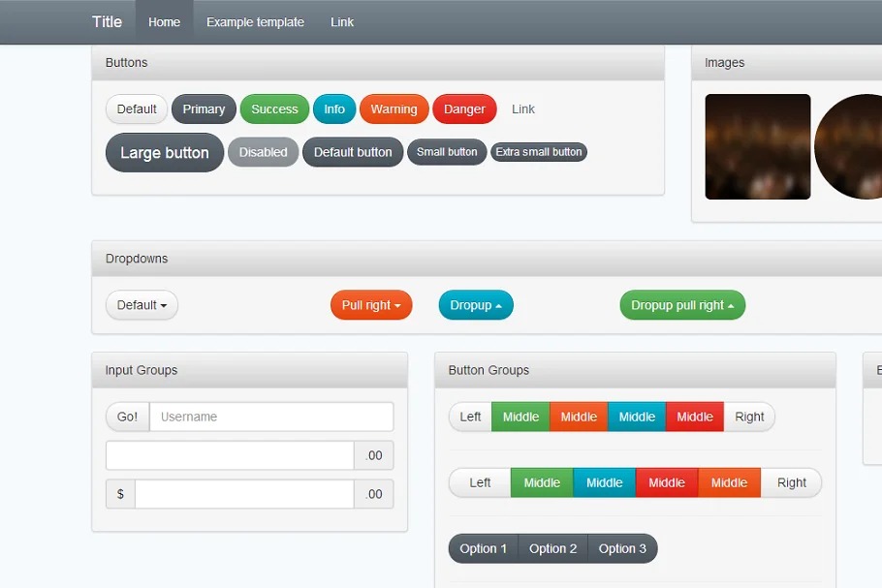Open the Home navbar tab

pyautogui.click(x=164, y=22)
